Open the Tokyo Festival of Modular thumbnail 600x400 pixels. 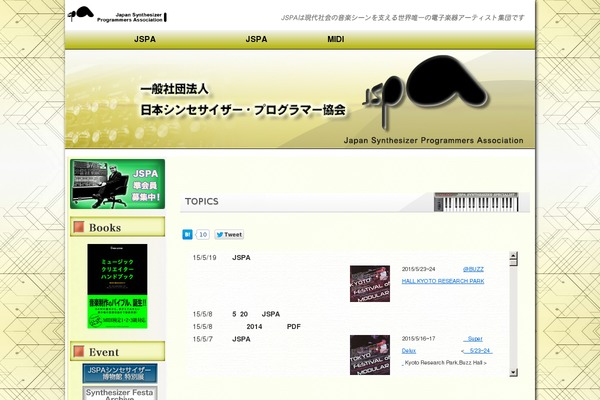(x=370, y=355)
